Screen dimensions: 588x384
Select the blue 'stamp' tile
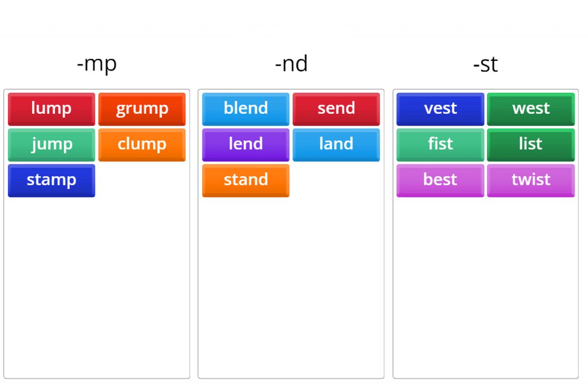(x=51, y=180)
